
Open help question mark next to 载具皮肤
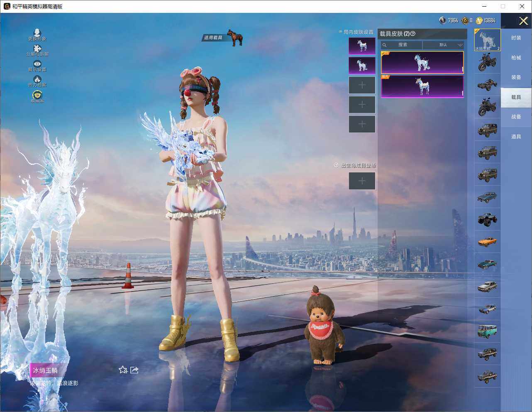(412, 34)
